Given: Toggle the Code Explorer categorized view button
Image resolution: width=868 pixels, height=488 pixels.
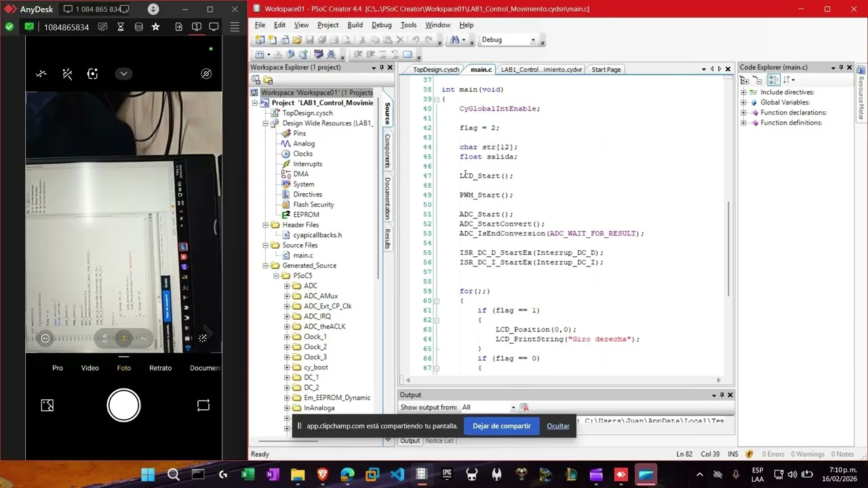Looking at the screenshot, I should click(774, 80).
